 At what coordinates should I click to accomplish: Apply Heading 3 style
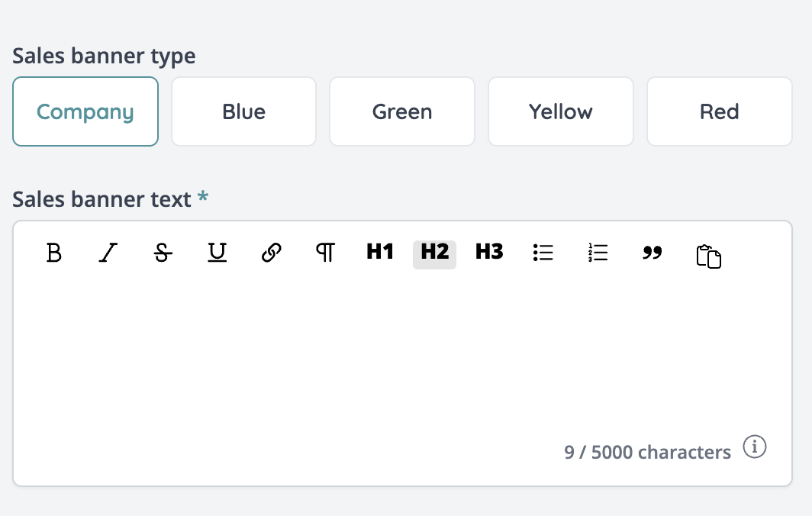point(489,253)
